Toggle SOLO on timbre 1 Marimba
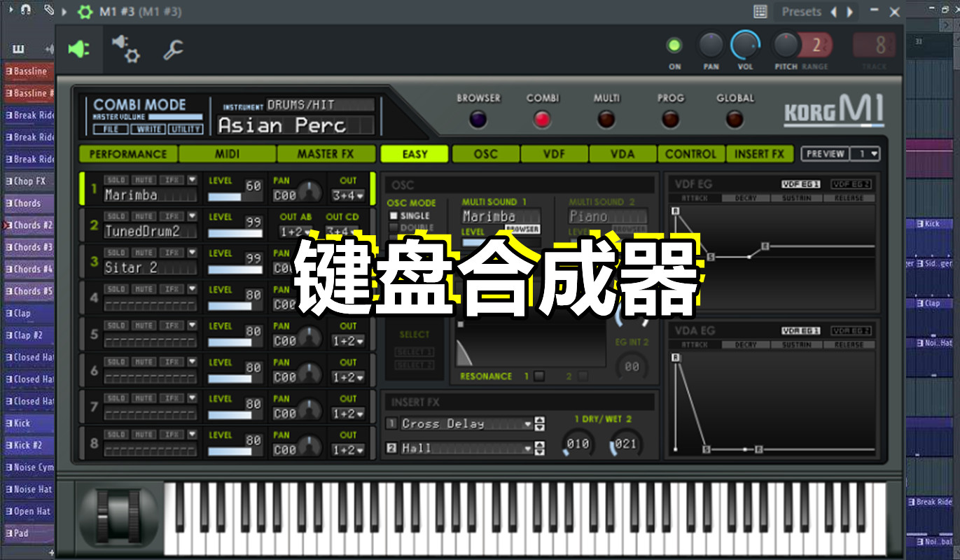This screenshot has width=960, height=560. [x=116, y=180]
